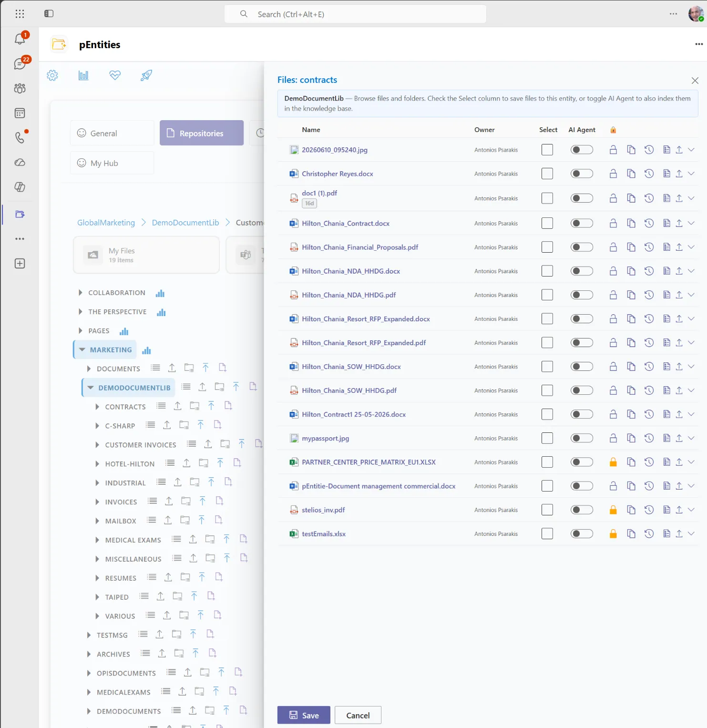Click the document details icon for stelios_inv.pdf
The image size is (707, 728).
tap(666, 510)
